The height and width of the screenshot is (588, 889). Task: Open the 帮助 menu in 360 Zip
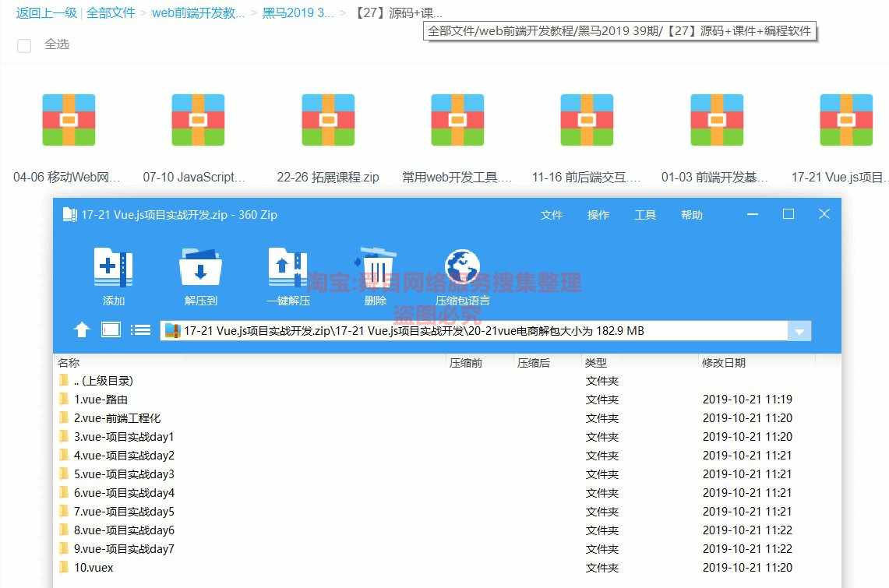coord(692,215)
